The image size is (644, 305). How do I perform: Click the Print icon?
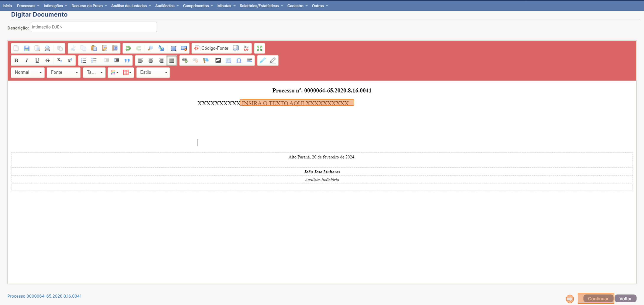[47, 48]
